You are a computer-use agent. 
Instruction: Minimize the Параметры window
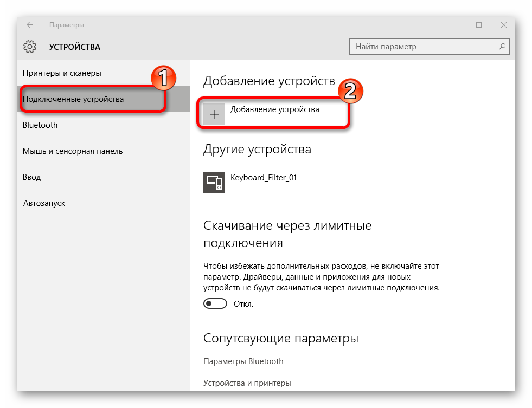[x=453, y=25]
